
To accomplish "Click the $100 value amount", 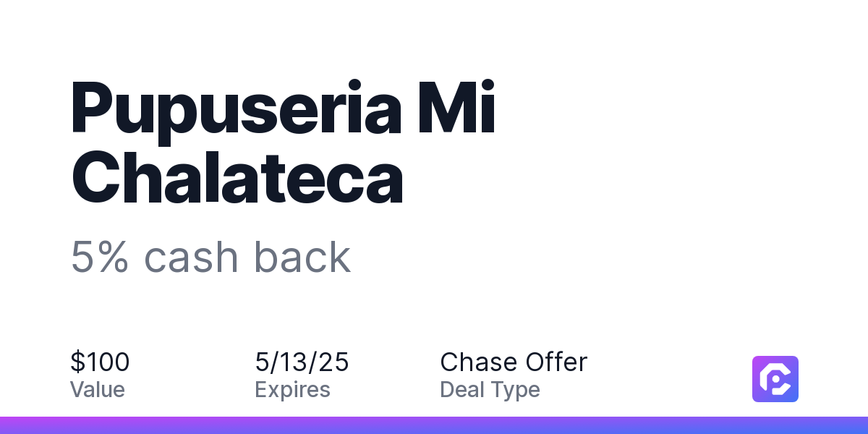I will click(x=100, y=362).
